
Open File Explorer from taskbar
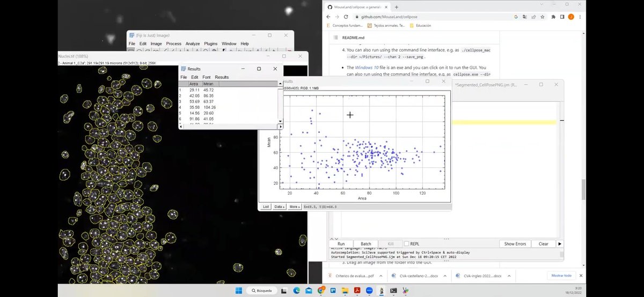(345, 291)
